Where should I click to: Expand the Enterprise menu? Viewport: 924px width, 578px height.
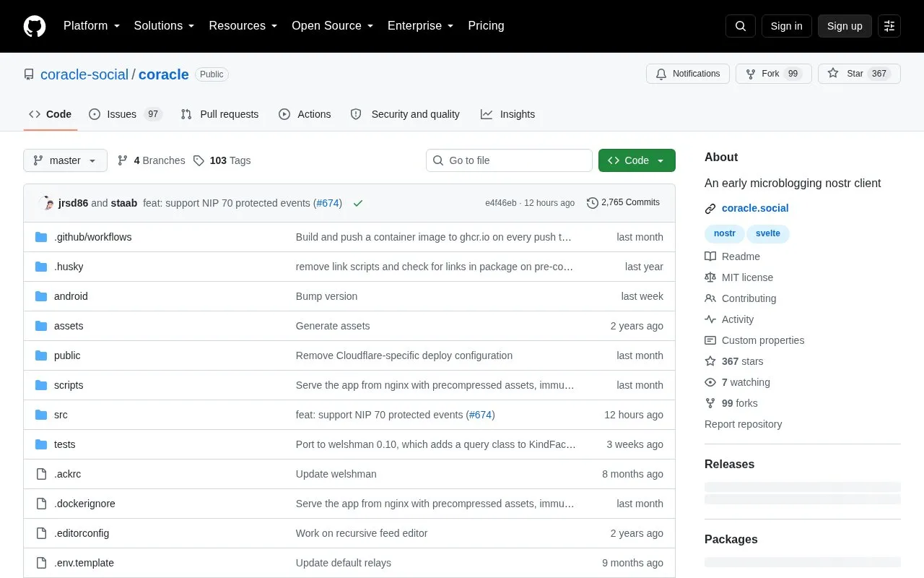coord(421,26)
